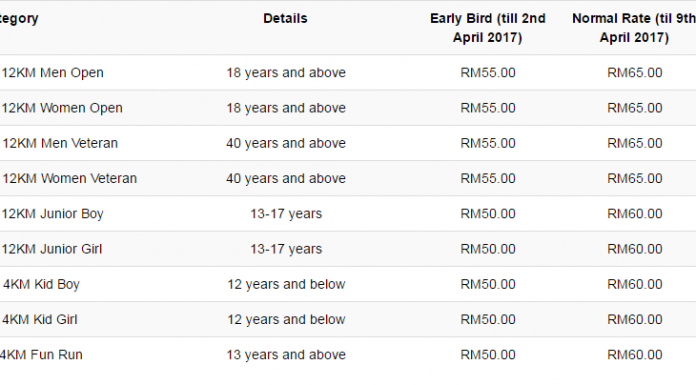Click 13-17 years details for Junior Boy

coord(286,214)
